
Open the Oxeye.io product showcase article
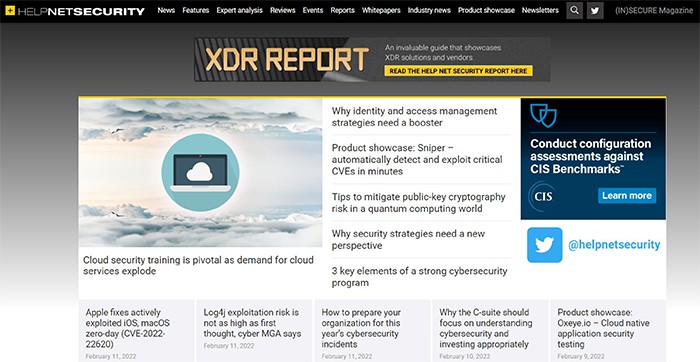603,328
